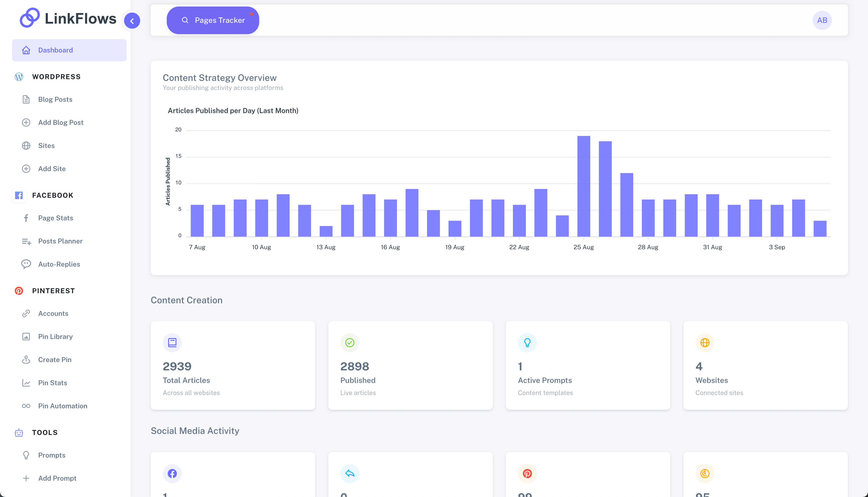This screenshot has height=497, width=868.
Task: Expand the WordPress sidebar section header
Action: pyautogui.click(x=56, y=77)
